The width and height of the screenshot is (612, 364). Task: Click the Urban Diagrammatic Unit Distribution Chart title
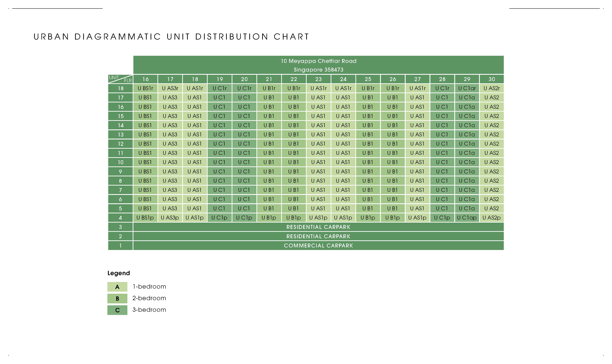tap(171, 37)
